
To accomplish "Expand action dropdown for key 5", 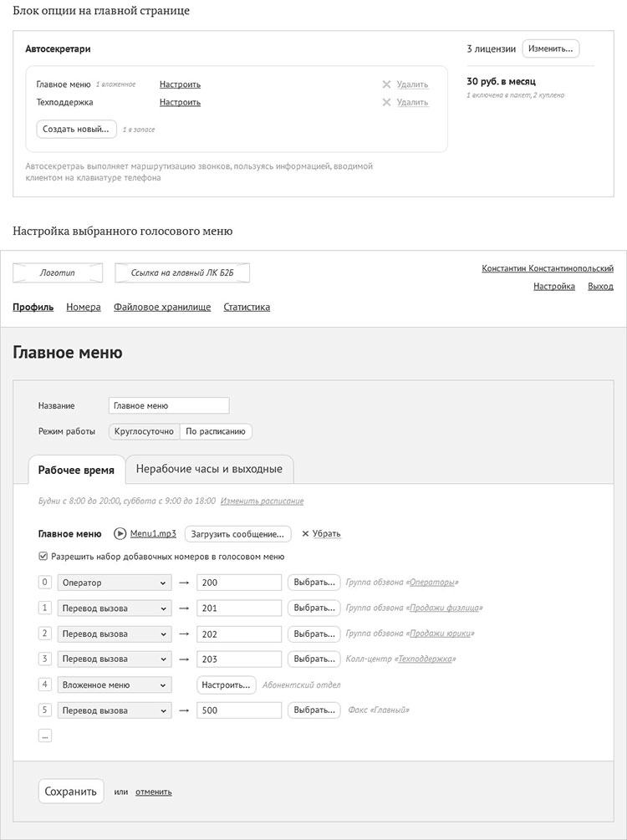I will pyautogui.click(x=114, y=710).
